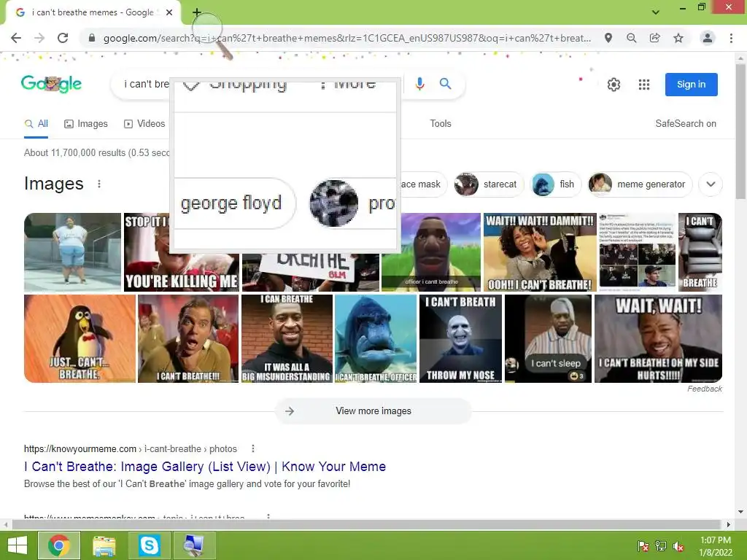Screen dimensions: 747x560
Task: Bookmark this page with the star icon
Action: [x=678, y=38]
